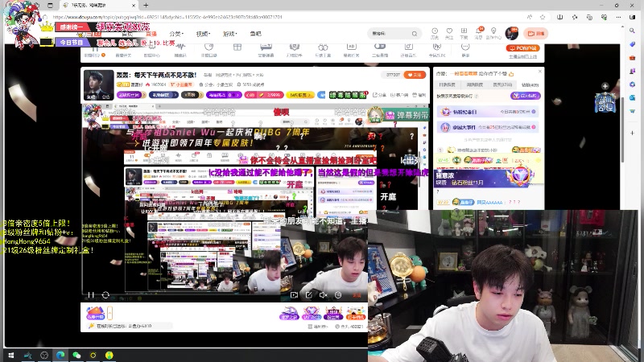Switch to the 日榜 ranking tab
644x362 pixels.
click(447, 84)
